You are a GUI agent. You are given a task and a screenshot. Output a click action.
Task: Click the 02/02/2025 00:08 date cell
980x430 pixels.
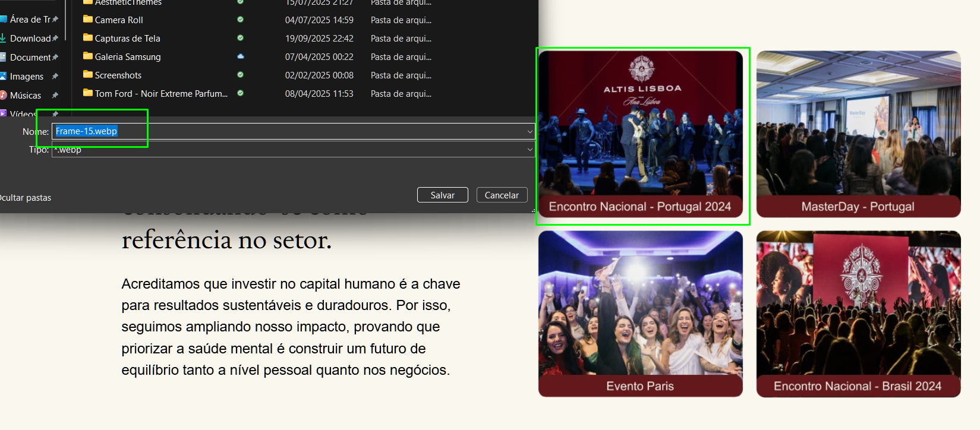tap(319, 75)
